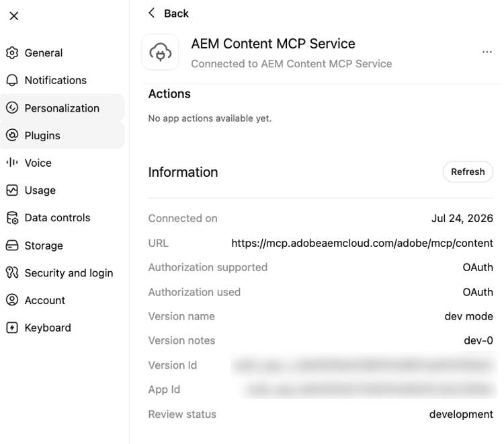Viewport: 504px width, 444px height.
Task: Switch to Personalization settings
Action: pyautogui.click(x=62, y=108)
